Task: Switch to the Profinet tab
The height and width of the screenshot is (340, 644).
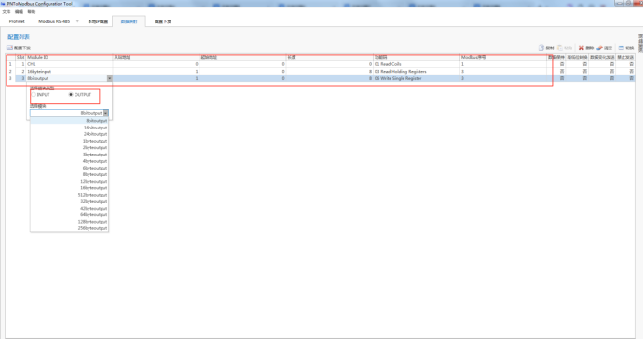Action: click(17, 21)
